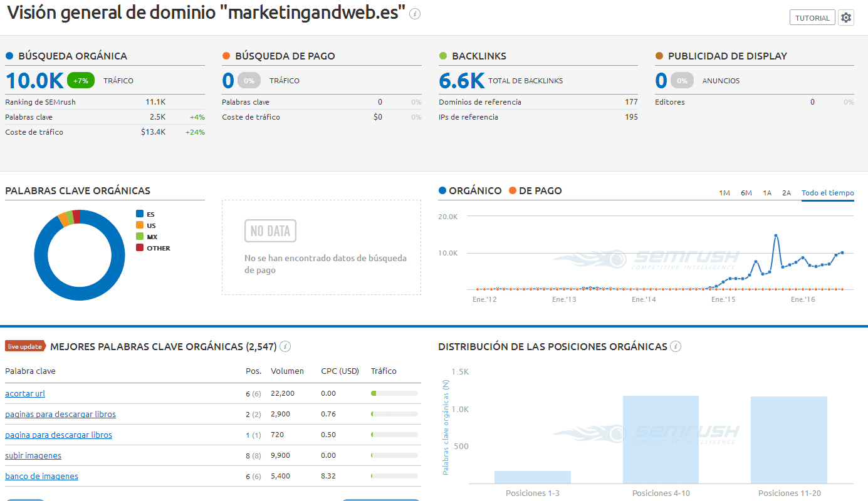Click the OTHER red legend swatch
This screenshot has height=501, width=868.
click(x=140, y=248)
